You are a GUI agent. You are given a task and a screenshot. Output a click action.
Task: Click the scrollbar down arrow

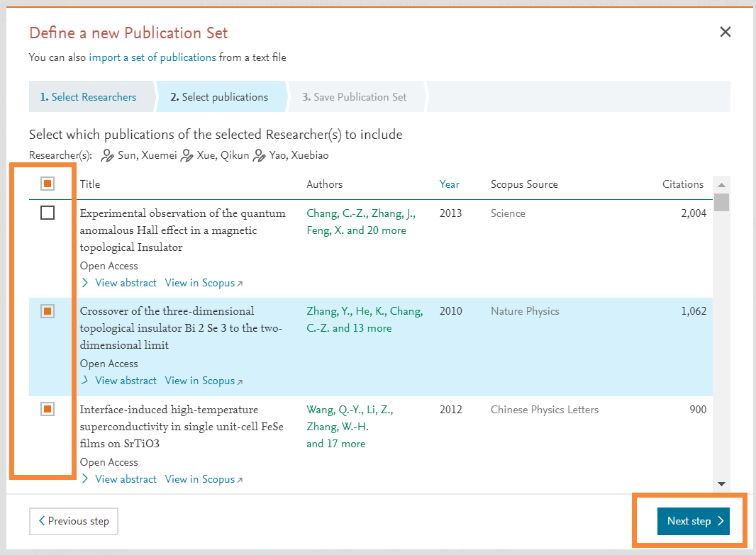pyautogui.click(x=721, y=483)
